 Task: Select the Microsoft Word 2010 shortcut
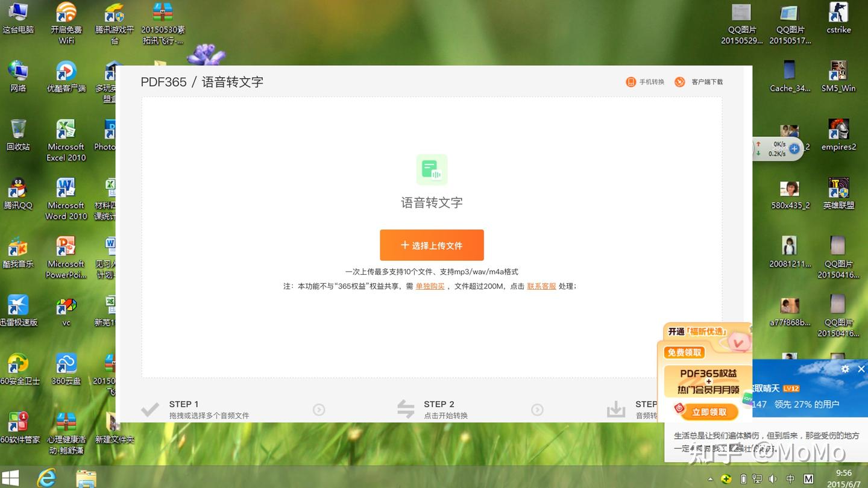66,199
